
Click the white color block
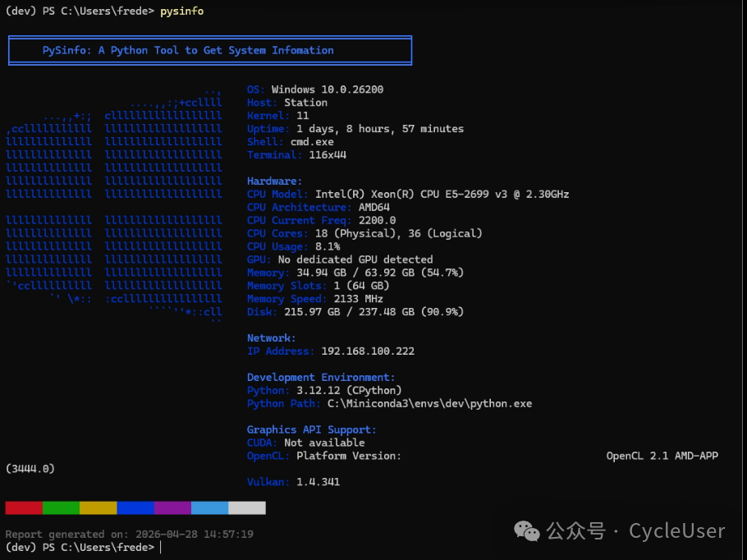[x=247, y=507]
